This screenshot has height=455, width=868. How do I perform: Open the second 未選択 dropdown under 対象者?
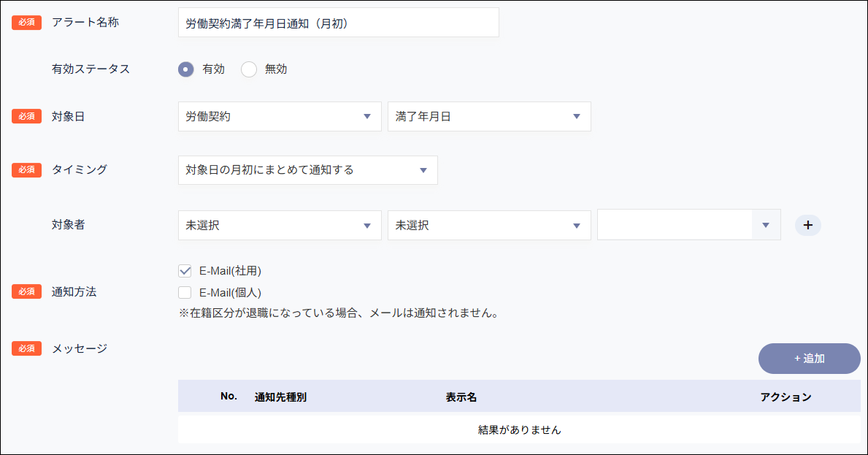(x=489, y=225)
